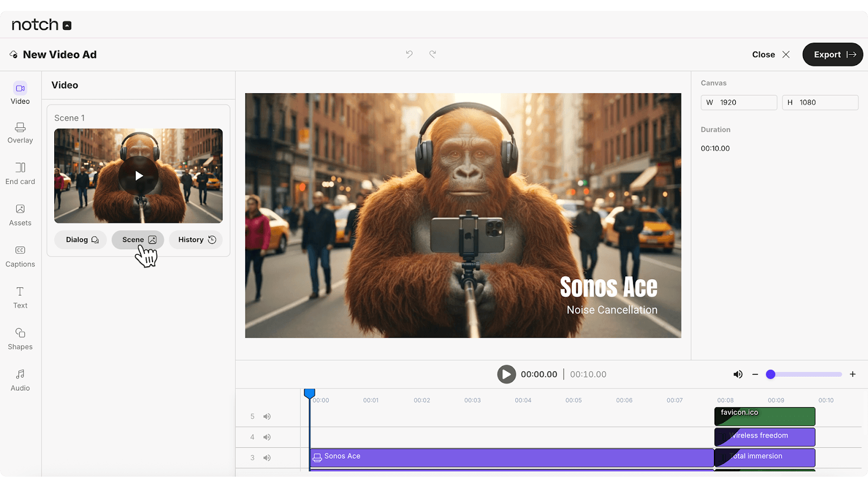Viewport: 868px width, 488px height.
Task: Click the redo arrow icon
Action: (x=432, y=54)
